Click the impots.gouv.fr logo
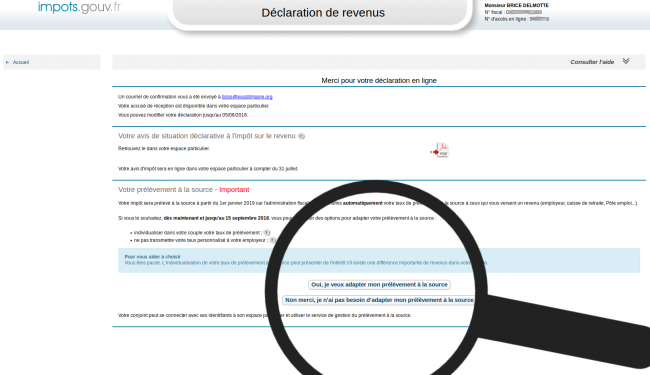 [x=79, y=7]
